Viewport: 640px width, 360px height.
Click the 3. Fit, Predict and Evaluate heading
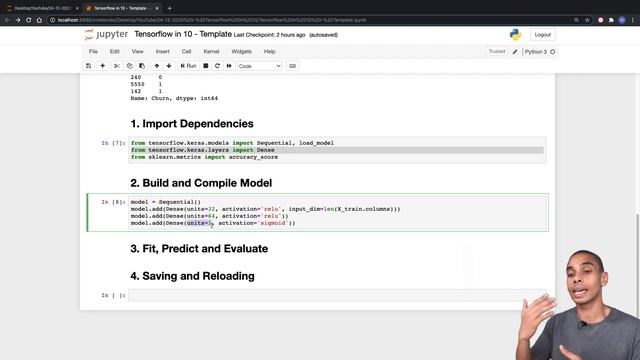point(199,249)
